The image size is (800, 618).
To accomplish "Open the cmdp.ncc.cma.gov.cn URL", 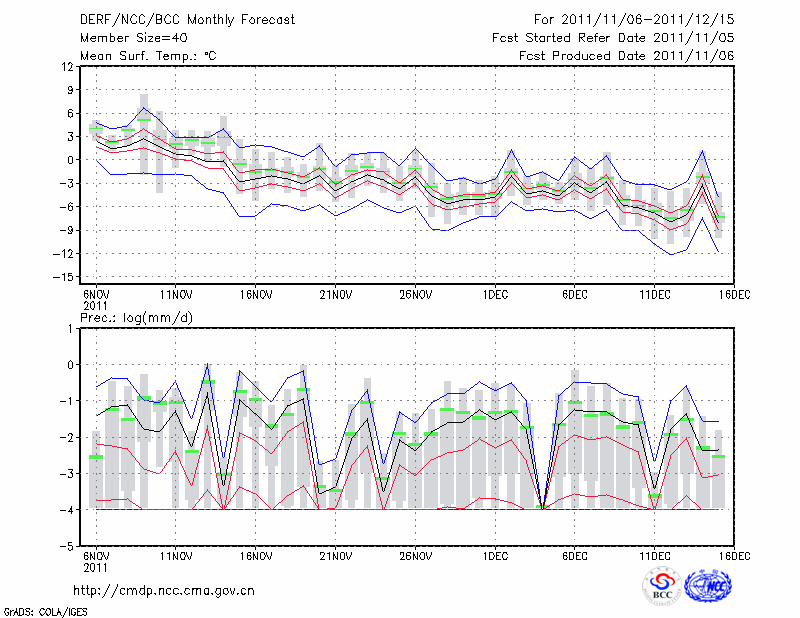I will point(164,590).
